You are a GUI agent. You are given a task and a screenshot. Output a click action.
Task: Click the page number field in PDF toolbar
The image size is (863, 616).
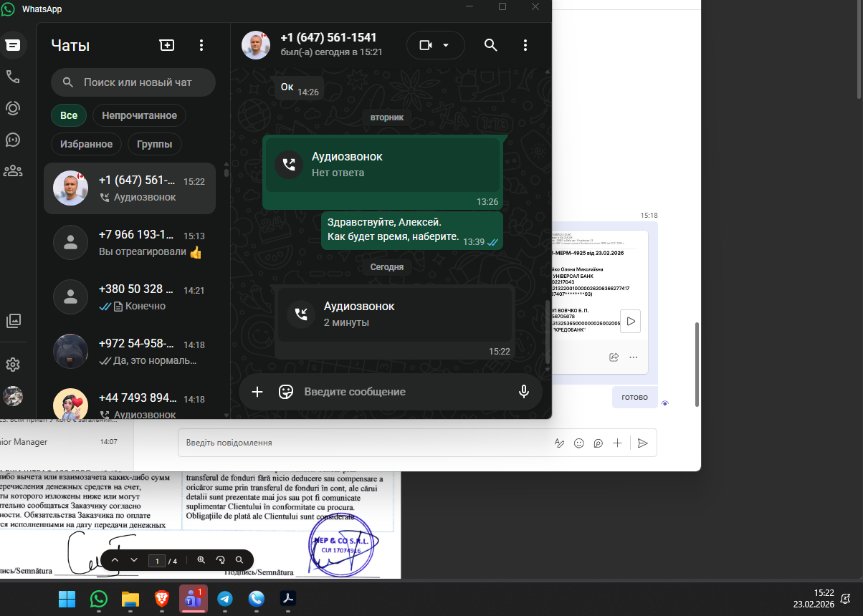tap(156, 561)
